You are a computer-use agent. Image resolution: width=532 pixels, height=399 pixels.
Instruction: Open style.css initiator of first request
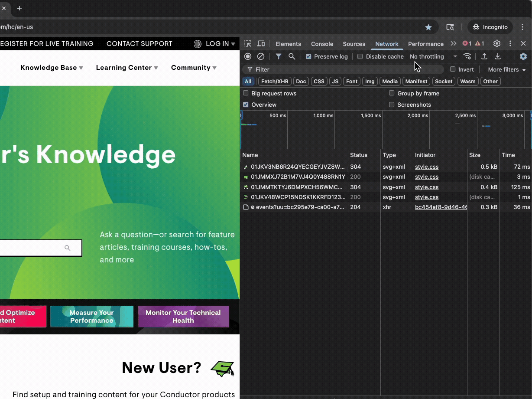pos(427,167)
